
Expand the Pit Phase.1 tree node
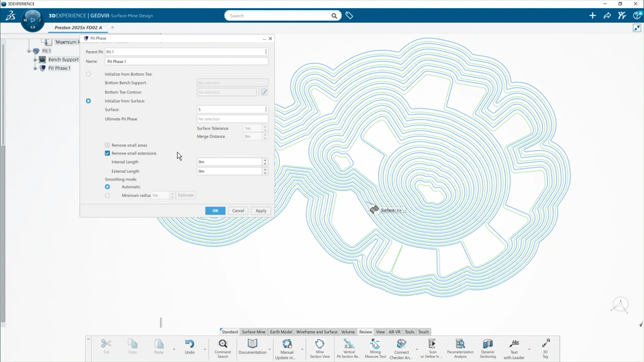point(36,68)
